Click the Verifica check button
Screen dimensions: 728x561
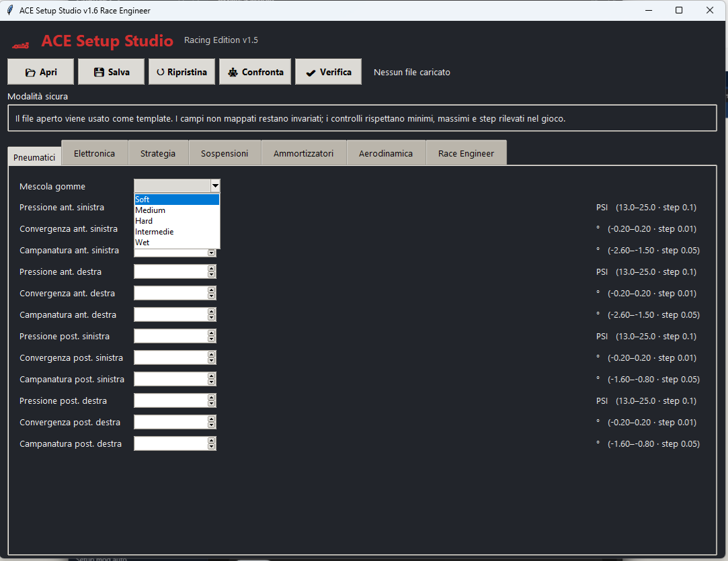328,72
